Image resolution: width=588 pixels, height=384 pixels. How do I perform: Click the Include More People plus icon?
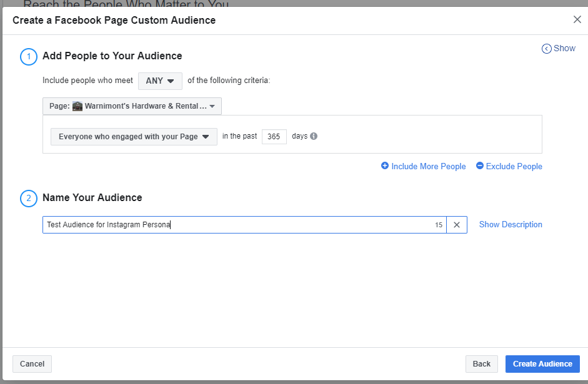point(385,165)
